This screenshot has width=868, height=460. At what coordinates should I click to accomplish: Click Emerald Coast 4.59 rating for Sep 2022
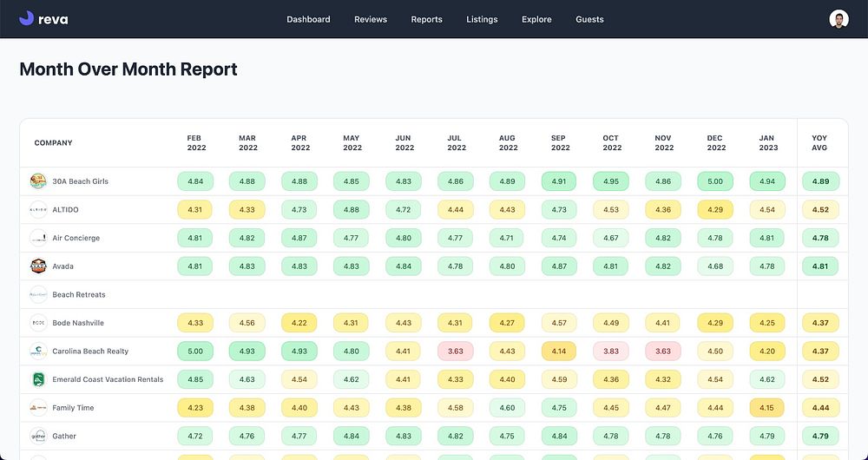(559, 379)
